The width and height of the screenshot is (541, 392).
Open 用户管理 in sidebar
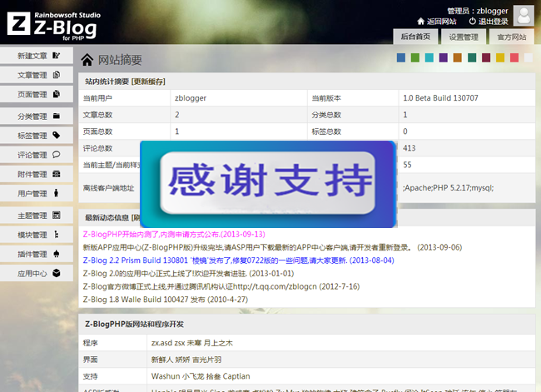coord(37,194)
